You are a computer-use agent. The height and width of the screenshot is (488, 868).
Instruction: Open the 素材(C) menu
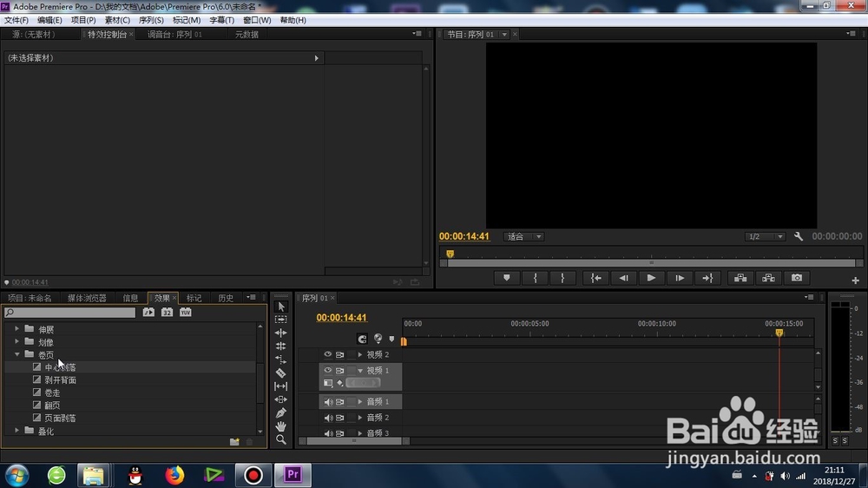117,20
